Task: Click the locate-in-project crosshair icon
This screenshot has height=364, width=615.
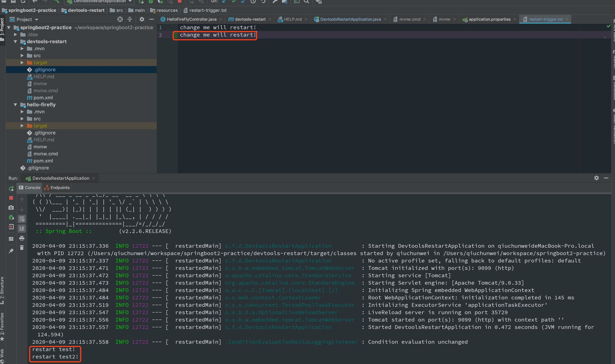Action: pyautogui.click(x=120, y=19)
